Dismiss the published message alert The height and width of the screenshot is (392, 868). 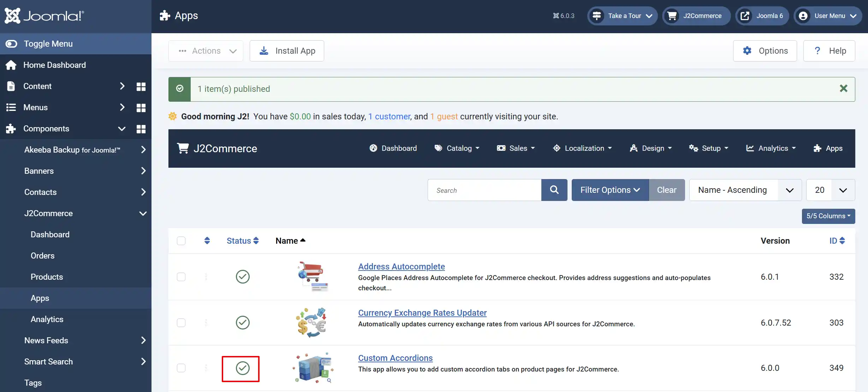coord(844,89)
